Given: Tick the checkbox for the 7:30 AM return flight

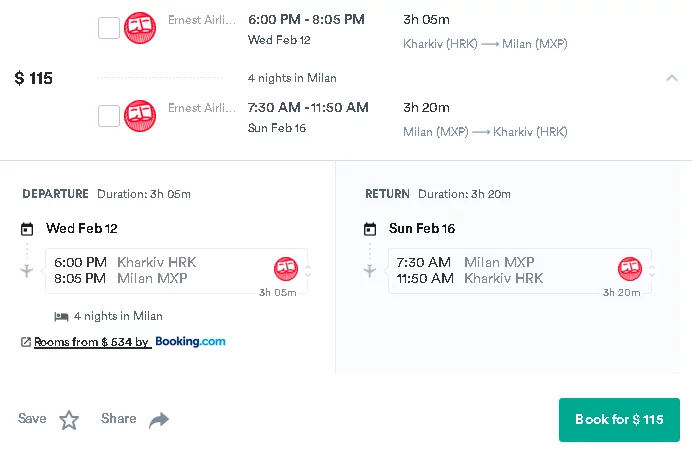Looking at the screenshot, I should [x=109, y=116].
